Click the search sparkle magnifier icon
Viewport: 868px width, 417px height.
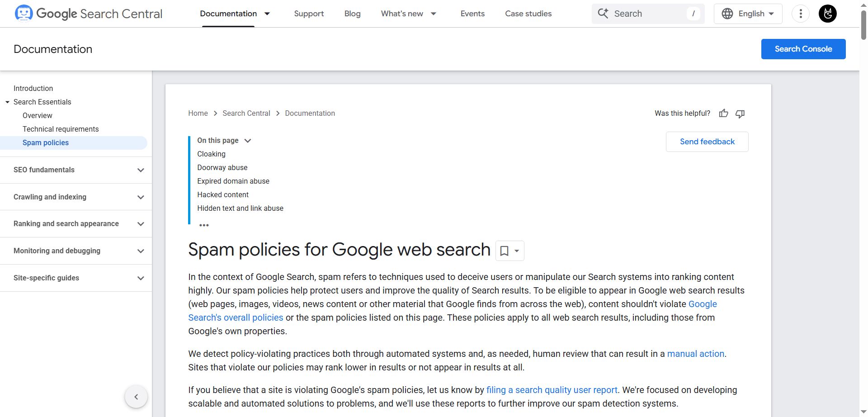(603, 13)
